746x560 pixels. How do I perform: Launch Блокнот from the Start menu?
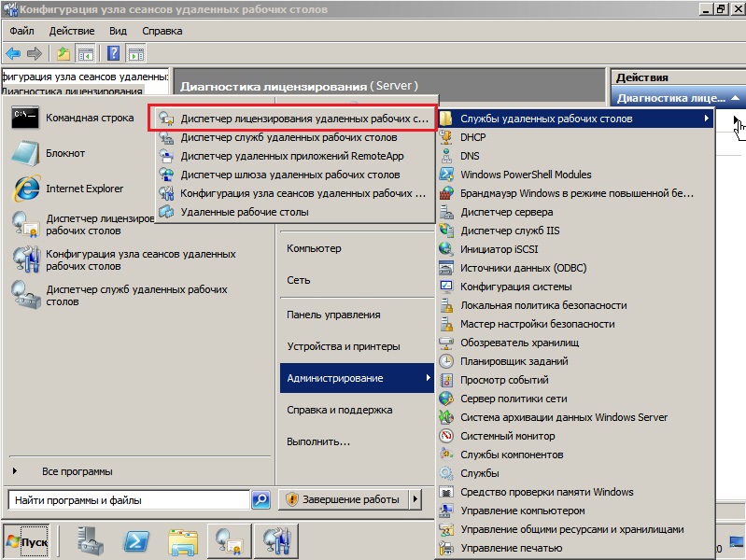point(65,153)
